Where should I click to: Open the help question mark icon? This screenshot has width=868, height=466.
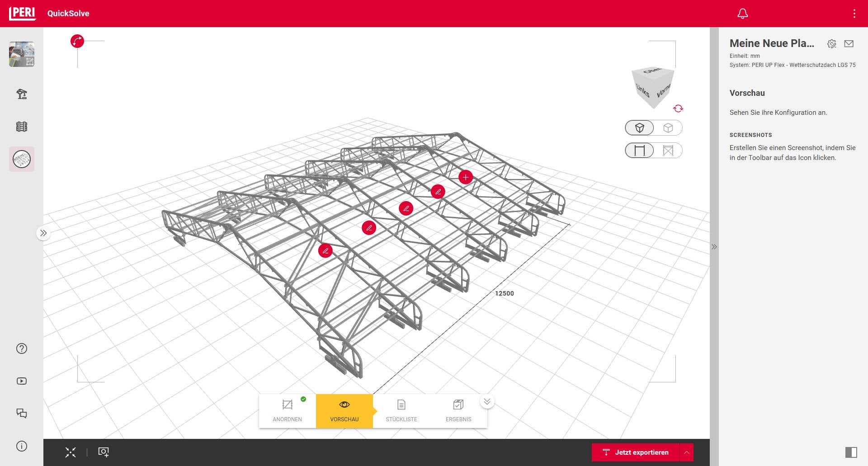point(22,348)
